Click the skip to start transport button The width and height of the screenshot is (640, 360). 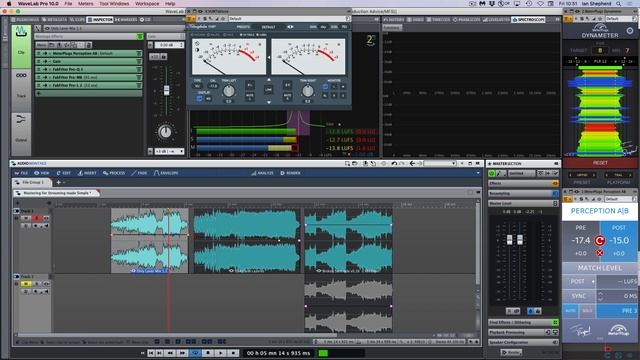point(151,353)
